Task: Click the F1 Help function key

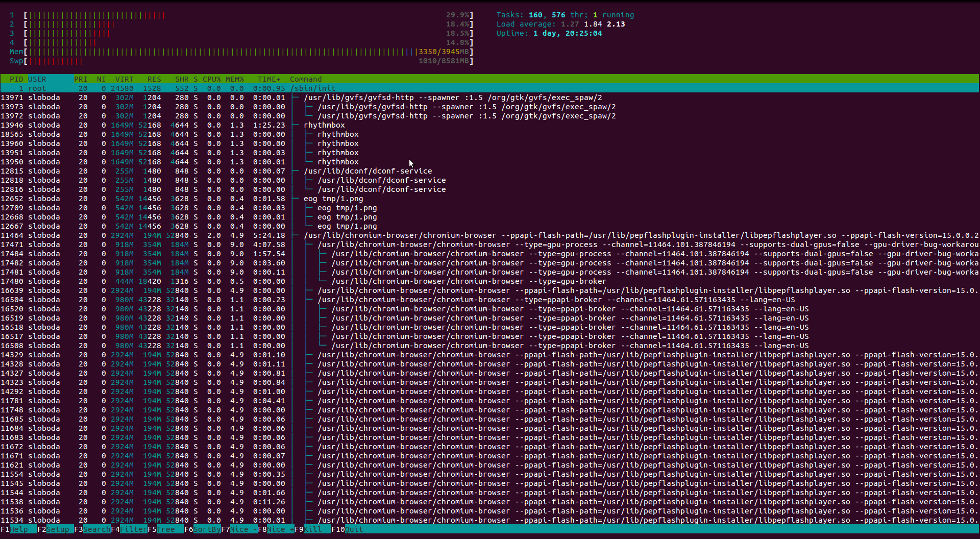Action: [x=18, y=529]
